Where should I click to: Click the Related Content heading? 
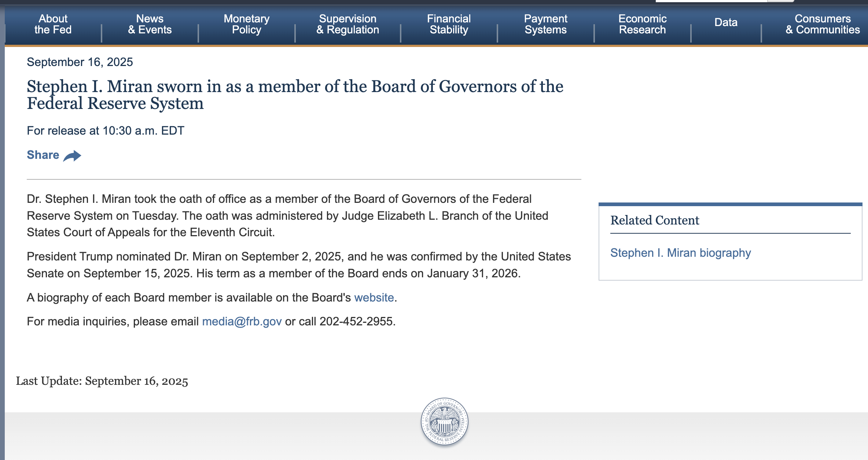[655, 220]
